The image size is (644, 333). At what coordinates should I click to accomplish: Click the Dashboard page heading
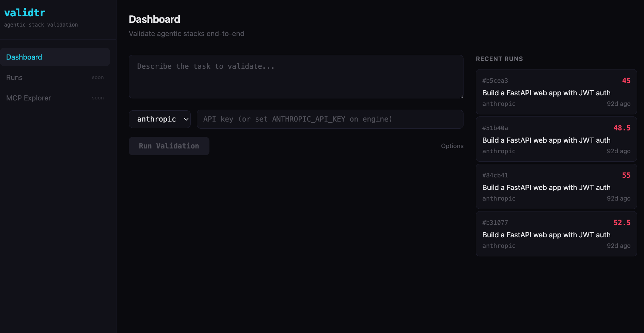(154, 19)
